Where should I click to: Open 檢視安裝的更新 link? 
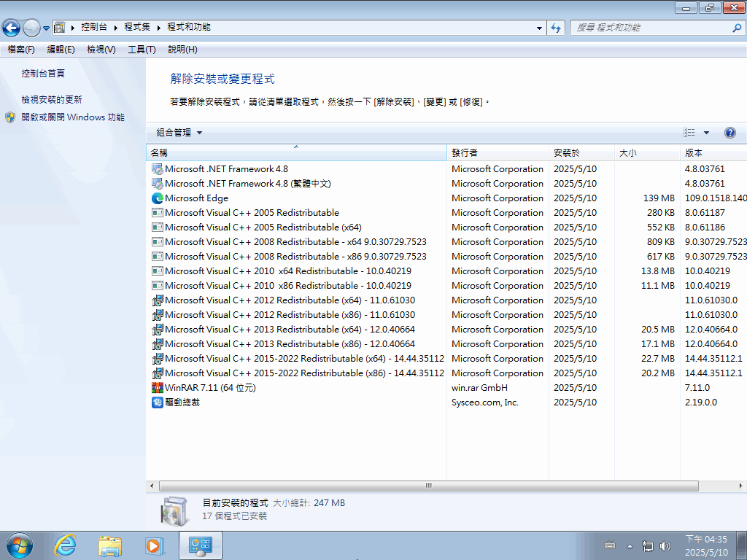(52, 99)
